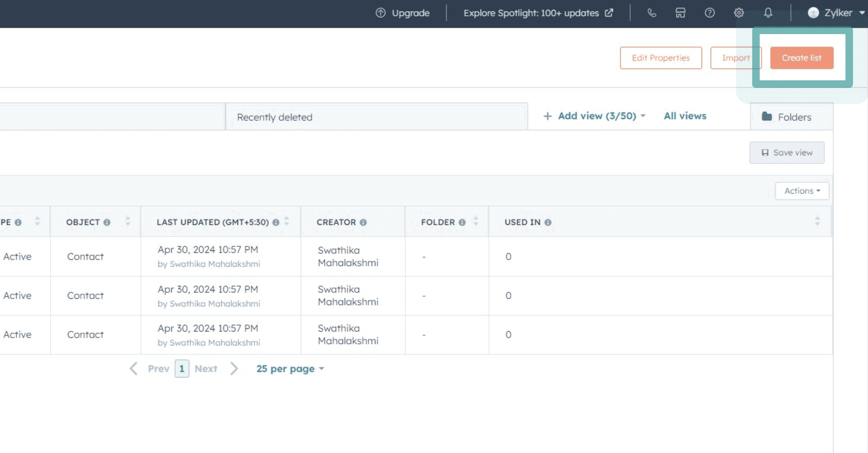Click the Upgrade arrow icon
The width and height of the screenshot is (868, 453).
click(x=380, y=13)
